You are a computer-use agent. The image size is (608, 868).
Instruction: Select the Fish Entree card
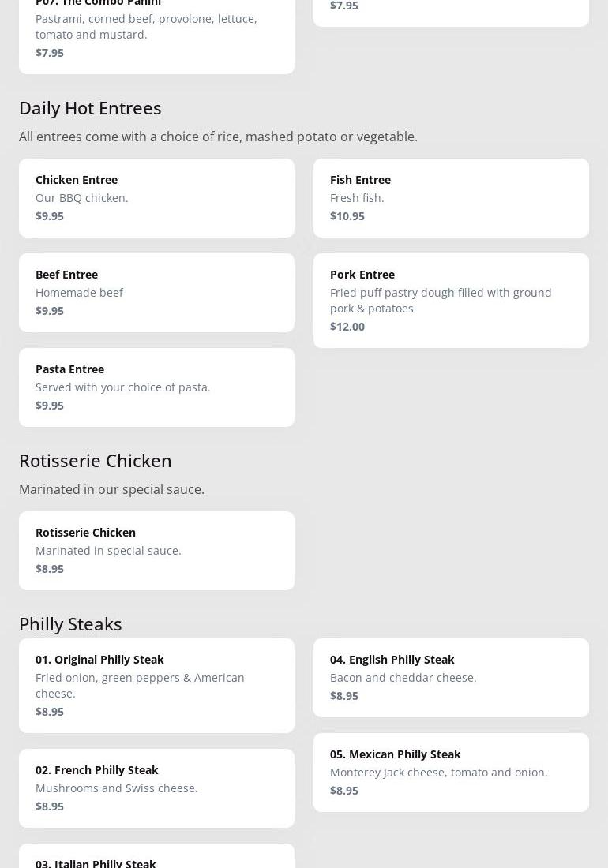(451, 198)
